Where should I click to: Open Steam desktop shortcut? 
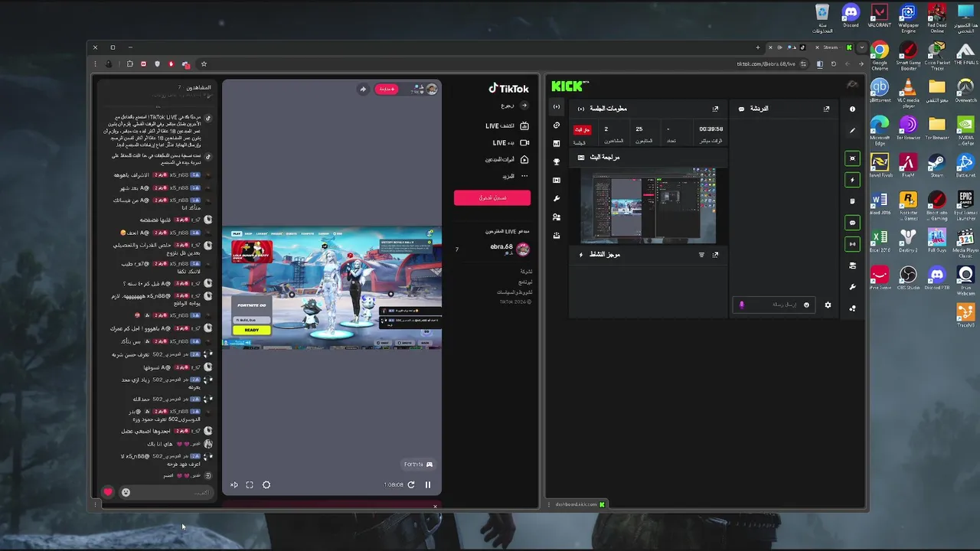(936, 165)
